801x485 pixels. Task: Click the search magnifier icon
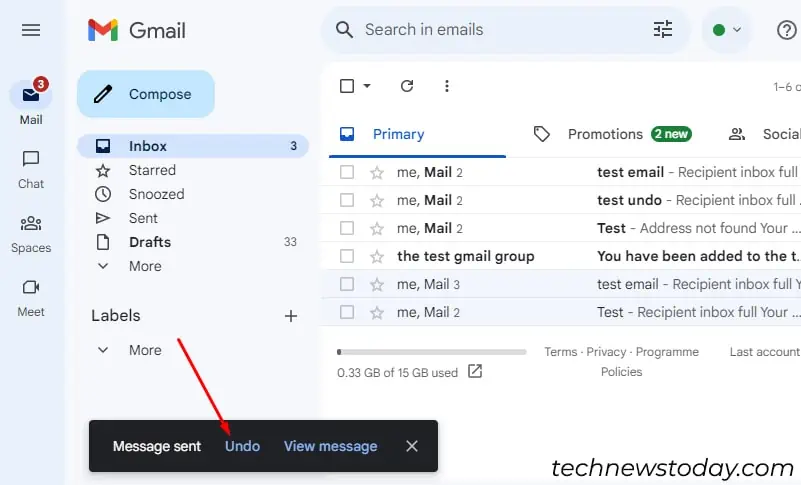(344, 30)
